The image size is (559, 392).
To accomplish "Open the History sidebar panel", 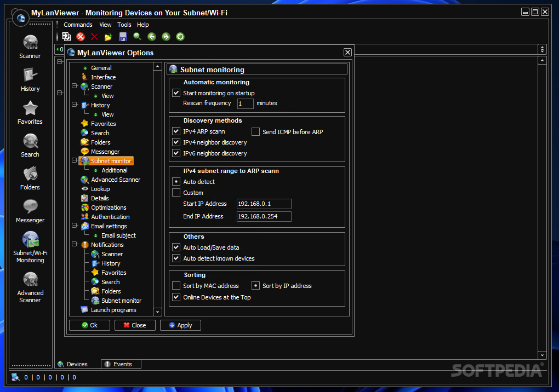I will tap(30, 80).
